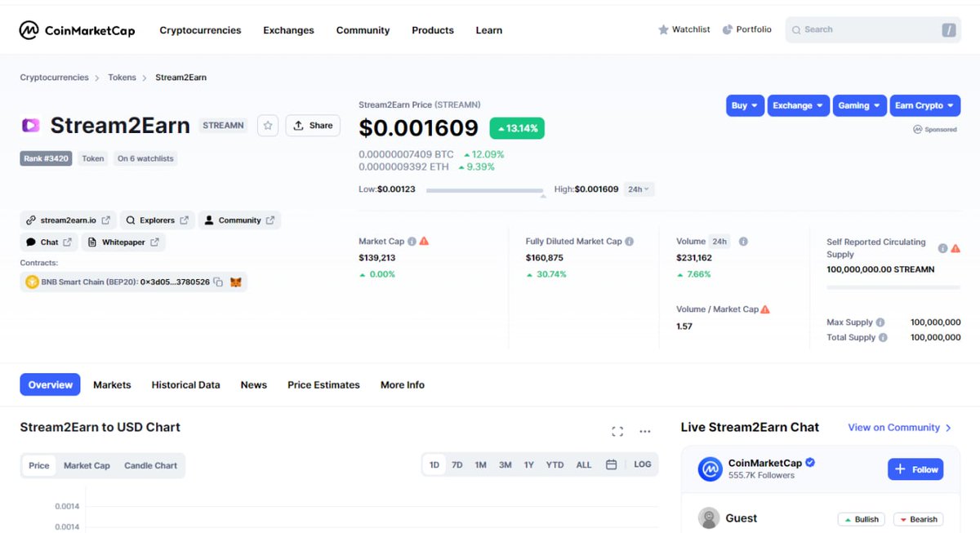The image size is (980, 533).
Task: Open the Buy dropdown
Action: pyautogui.click(x=745, y=105)
